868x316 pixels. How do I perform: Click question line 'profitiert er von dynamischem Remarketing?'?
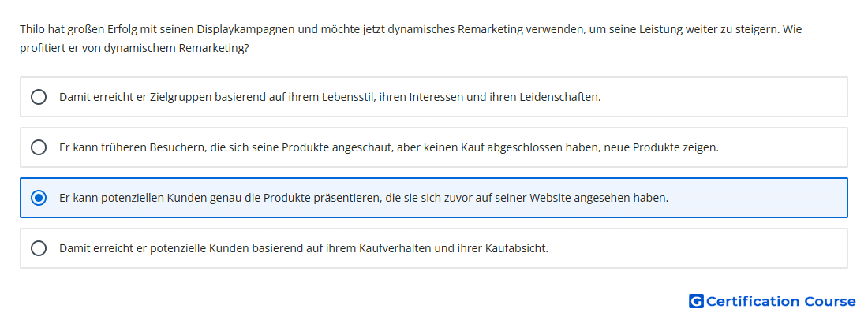click(x=134, y=48)
